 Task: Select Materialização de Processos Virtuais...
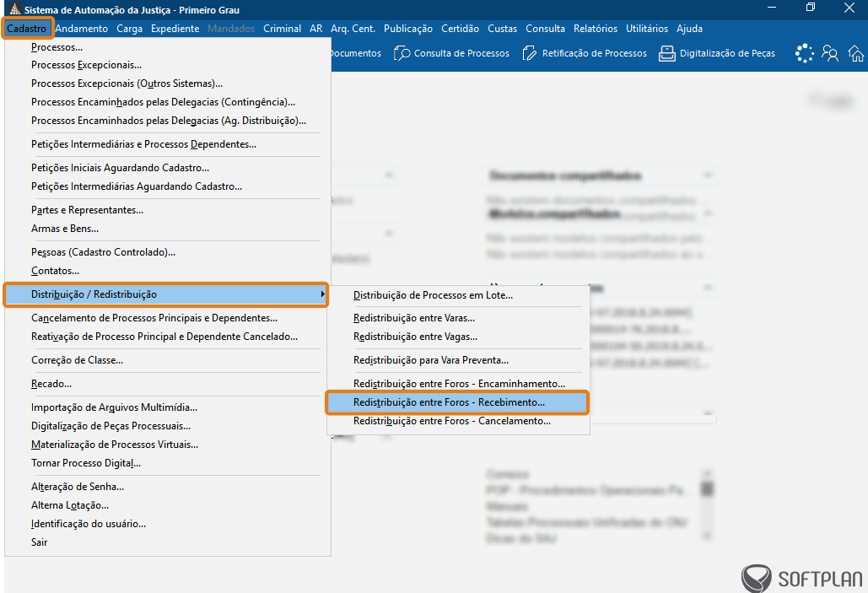(168, 444)
